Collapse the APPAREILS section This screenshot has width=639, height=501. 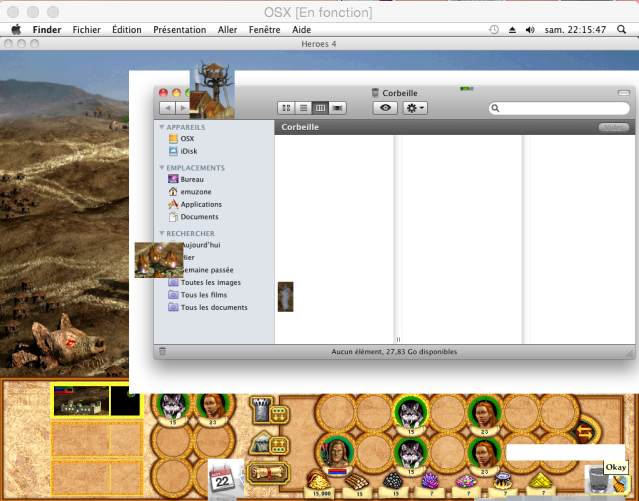(162, 127)
